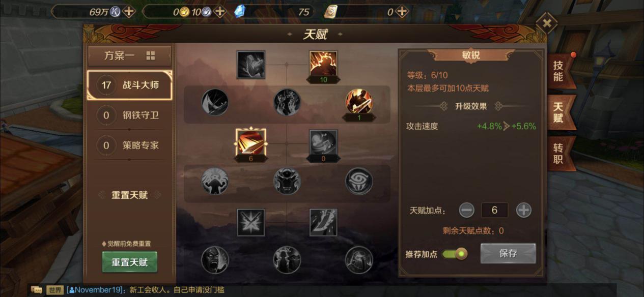The width and height of the screenshot is (644, 297).
Task: Switch to the 技能 side tab
Action: pyautogui.click(x=559, y=71)
